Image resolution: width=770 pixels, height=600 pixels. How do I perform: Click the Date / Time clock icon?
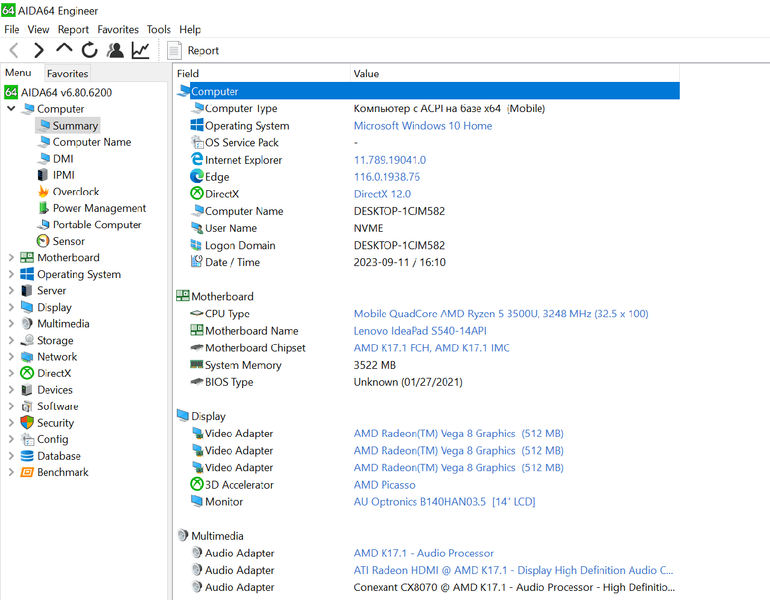(x=197, y=261)
